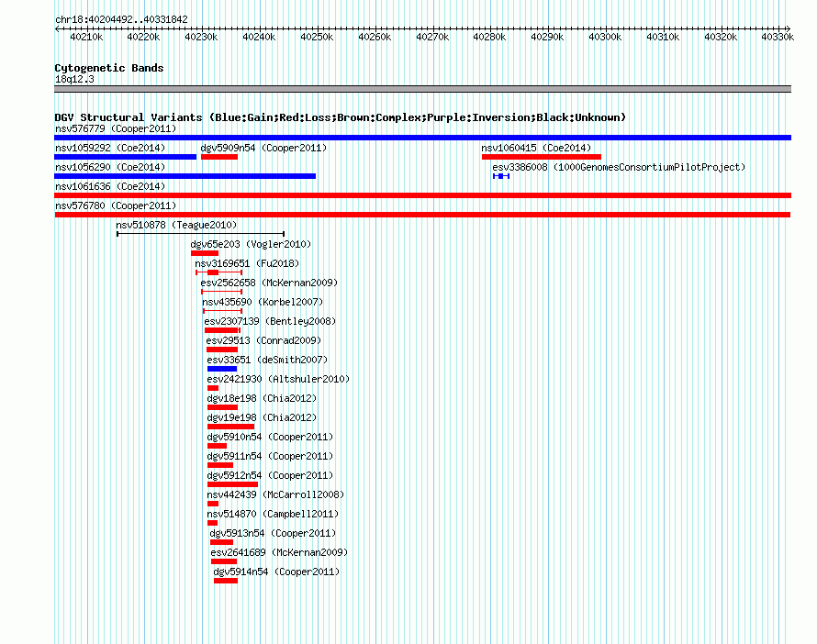Image resolution: width=817 pixels, height=644 pixels.
Task: Select the nsv576779 blue gain bar
Action: 422,138
